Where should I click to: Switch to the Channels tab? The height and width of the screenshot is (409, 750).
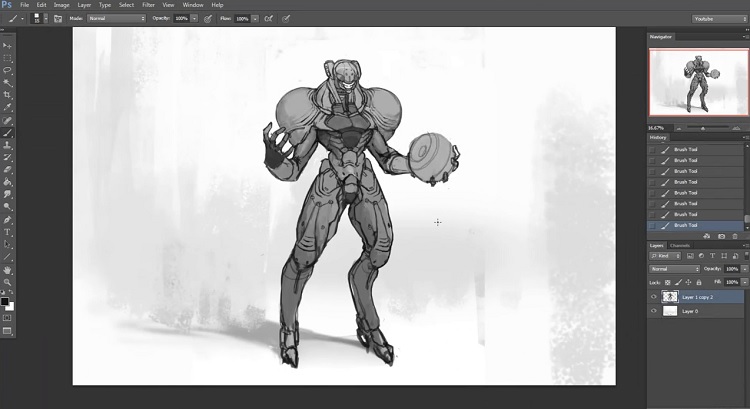coord(679,245)
